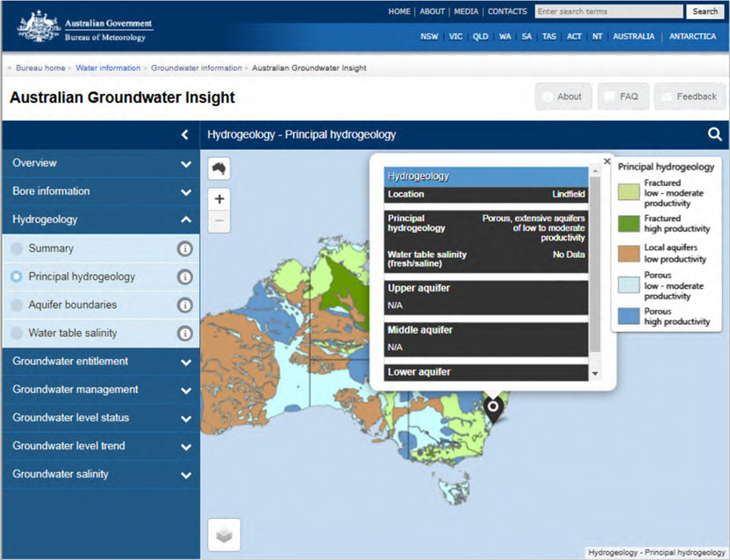This screenshot has height=560, width=730.
Task: Click the Porous high productivity legend swatch
Action: 628,316
